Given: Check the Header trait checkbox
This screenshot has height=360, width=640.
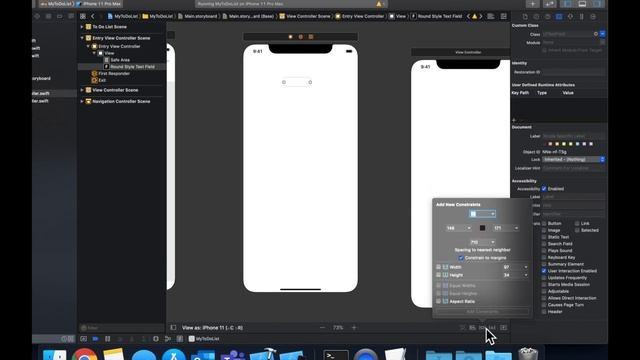Looking at the screenshot, I should pos(544,311).
